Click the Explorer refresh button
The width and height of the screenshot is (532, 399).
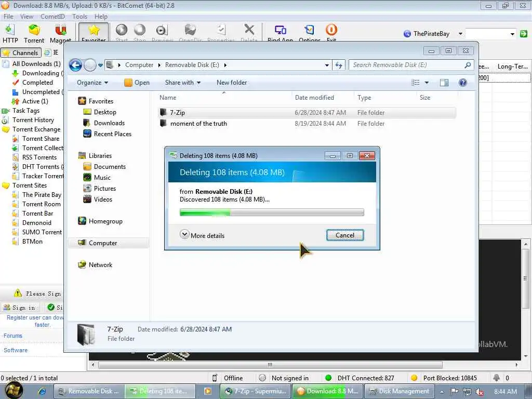339,65
